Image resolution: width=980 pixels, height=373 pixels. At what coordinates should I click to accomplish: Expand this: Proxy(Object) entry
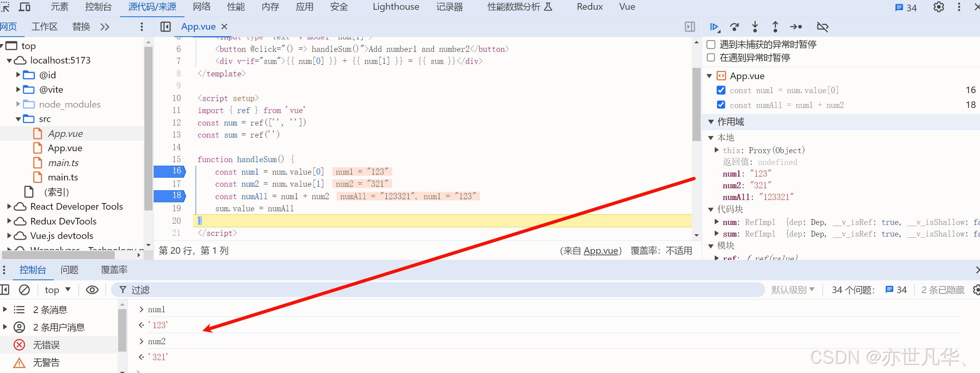pos(717,150)
